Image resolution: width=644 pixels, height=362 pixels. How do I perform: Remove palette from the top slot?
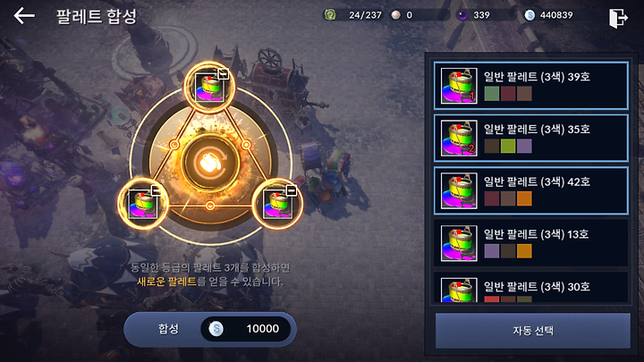pos(224,74)
